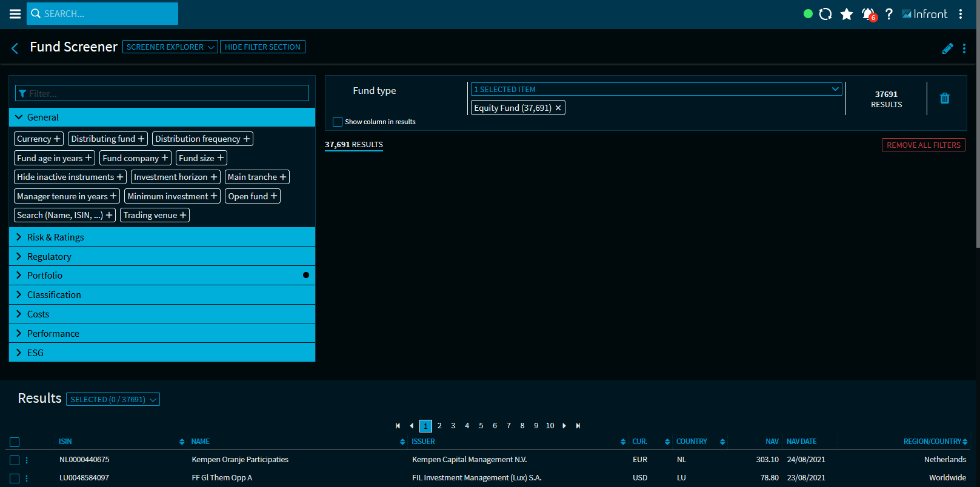Click the filter text input field
The height and width of the screenshot is (487, 980).
point(162,93)
